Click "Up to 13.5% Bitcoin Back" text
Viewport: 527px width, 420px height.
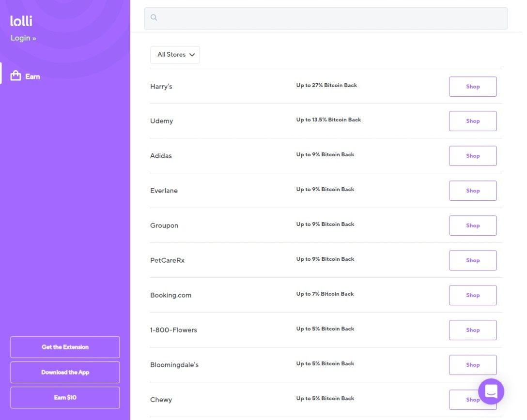coord(328,120)
